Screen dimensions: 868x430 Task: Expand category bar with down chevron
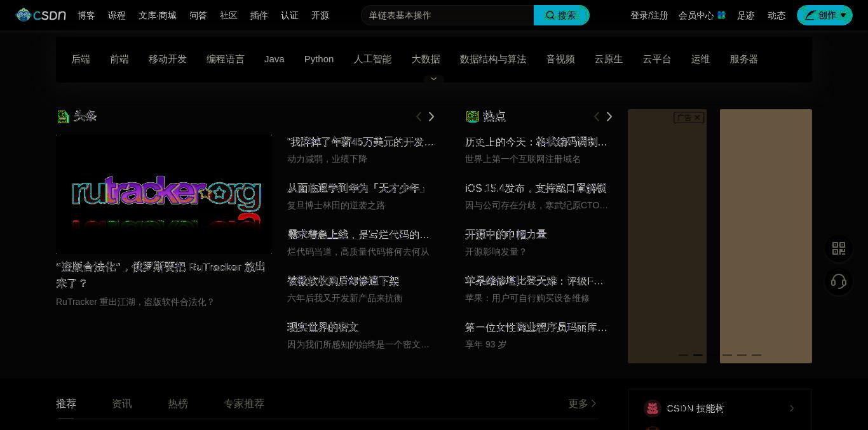click(x=434, y=79)
